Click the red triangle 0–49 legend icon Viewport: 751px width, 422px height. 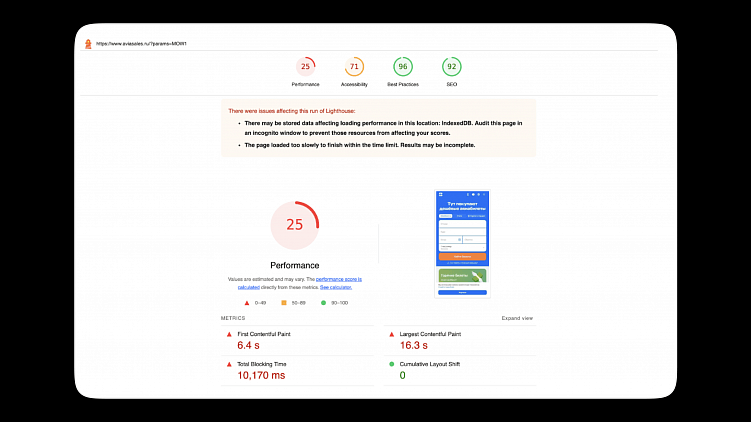tap(247, 303)
